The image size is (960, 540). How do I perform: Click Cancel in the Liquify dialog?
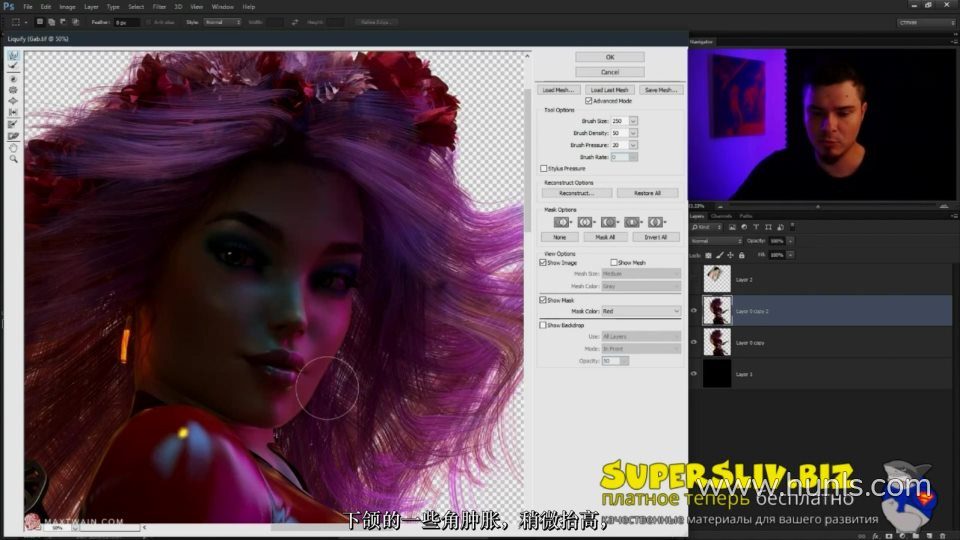610,72
